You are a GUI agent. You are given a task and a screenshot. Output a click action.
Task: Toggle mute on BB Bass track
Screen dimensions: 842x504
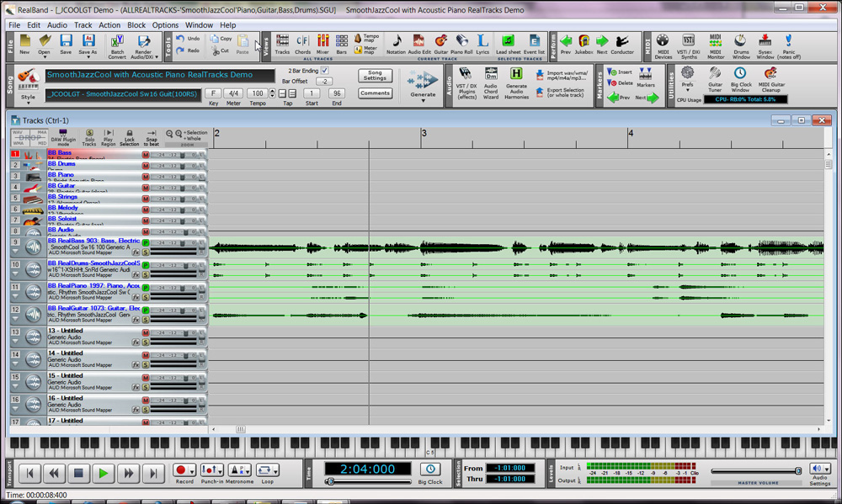point(146,155)
